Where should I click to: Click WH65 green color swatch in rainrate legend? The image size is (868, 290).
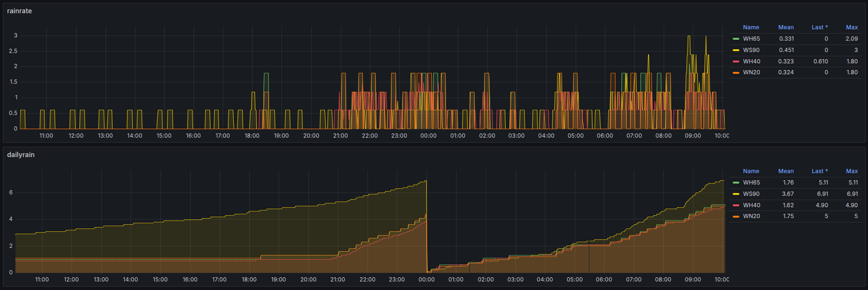[736, 39]
